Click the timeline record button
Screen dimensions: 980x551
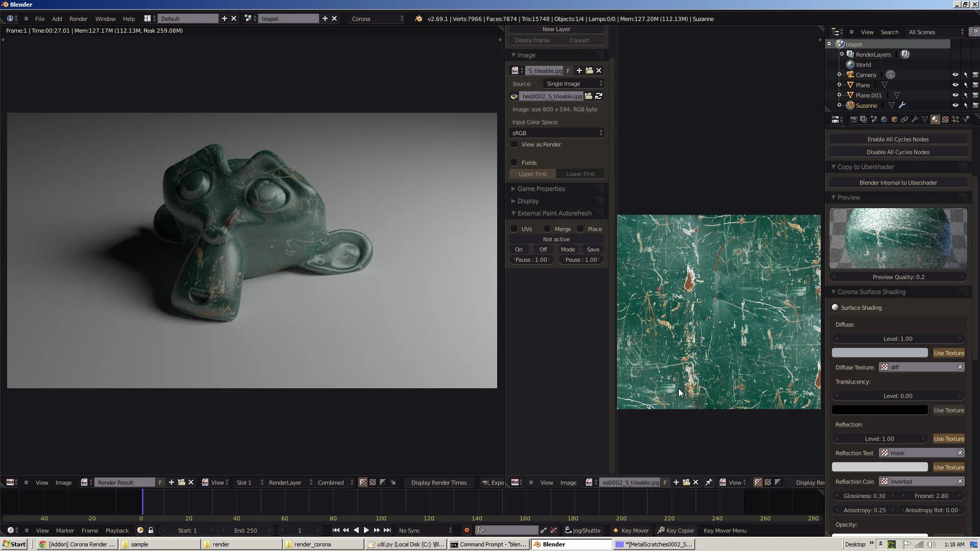point(467,531)
